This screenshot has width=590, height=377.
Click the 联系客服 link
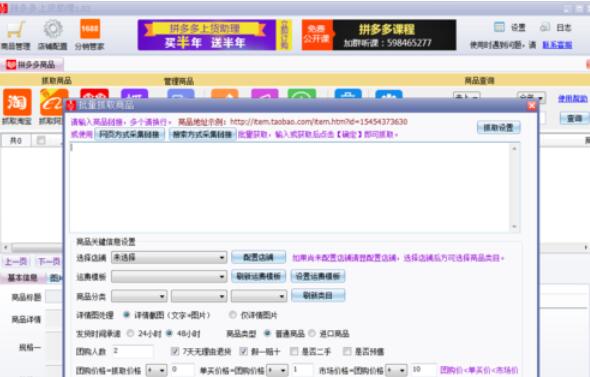pyautogui.click(x=557, y=45)
